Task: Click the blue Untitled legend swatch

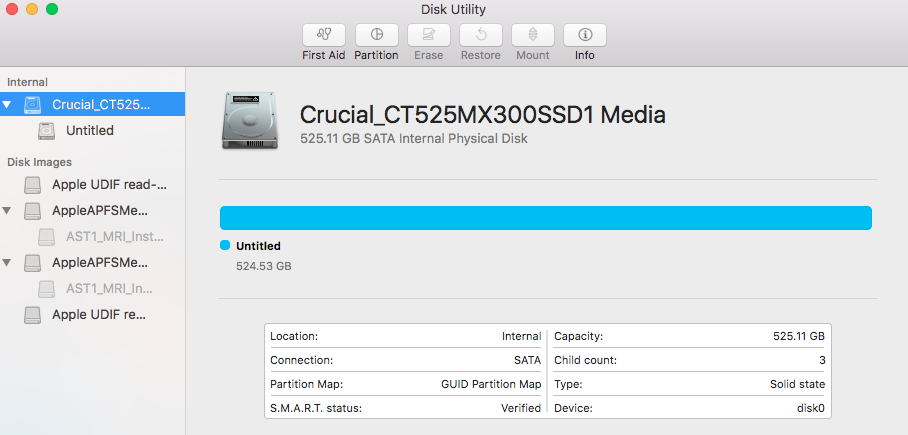Action: point(225,246)
